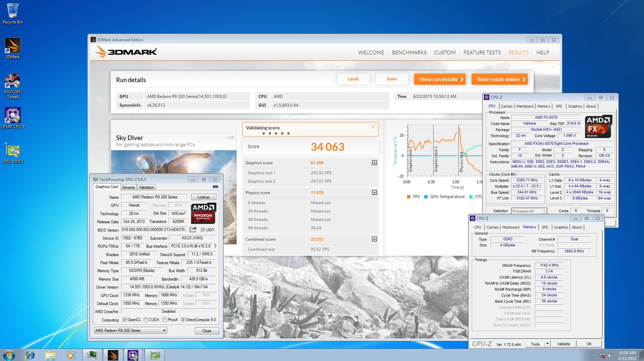
Task: Switch to the Sensors tab in GPU-Z
Action: click(129, 187)
